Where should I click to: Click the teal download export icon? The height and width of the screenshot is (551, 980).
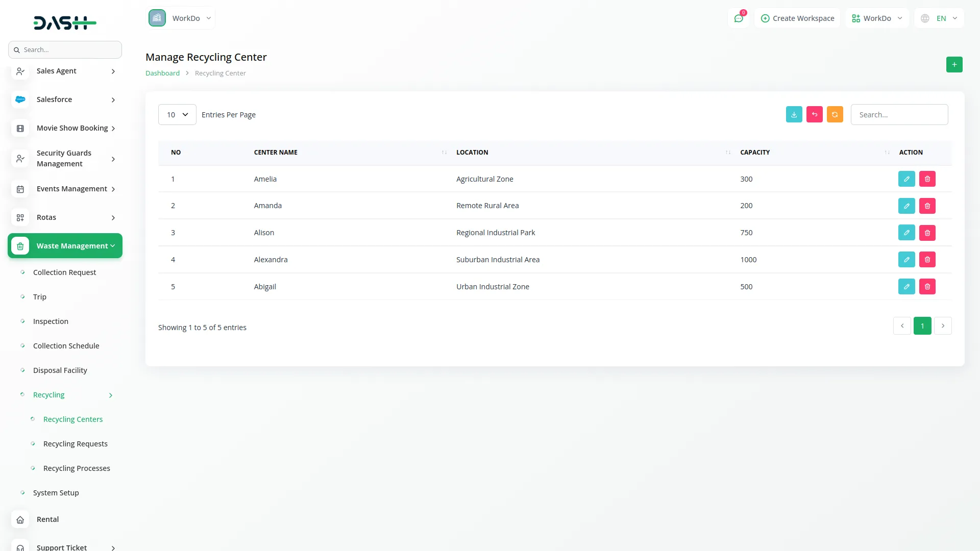[794, 115]
